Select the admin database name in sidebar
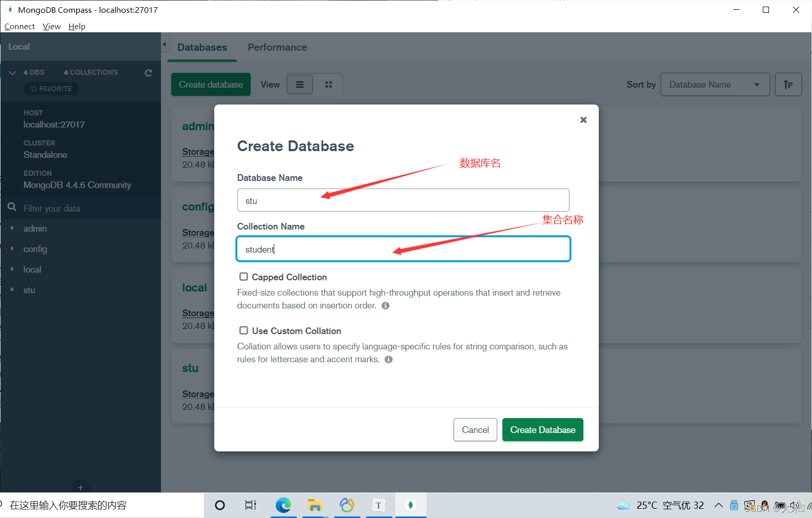This screenshot has width=812, height=518. [x=35, y=229]
